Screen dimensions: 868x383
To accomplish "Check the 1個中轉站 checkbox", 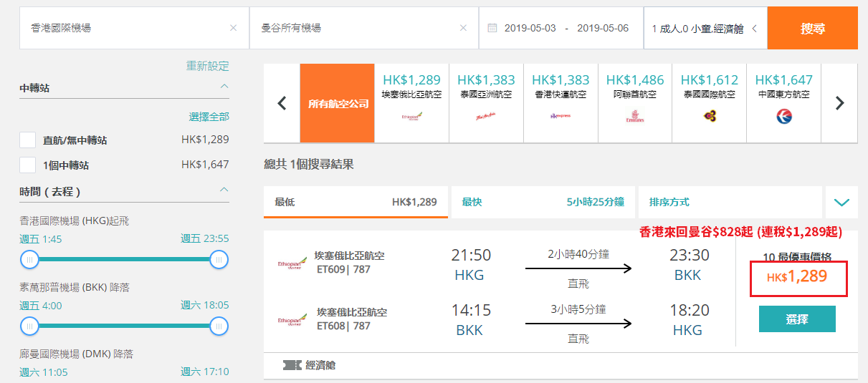I will 27,165.
